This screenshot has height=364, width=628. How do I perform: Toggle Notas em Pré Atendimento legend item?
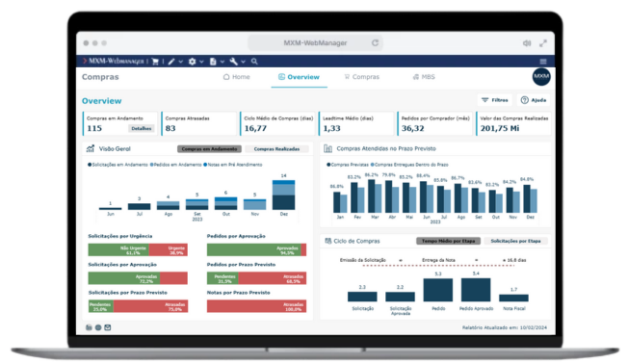pyautogui.click(x=233, y=165)
